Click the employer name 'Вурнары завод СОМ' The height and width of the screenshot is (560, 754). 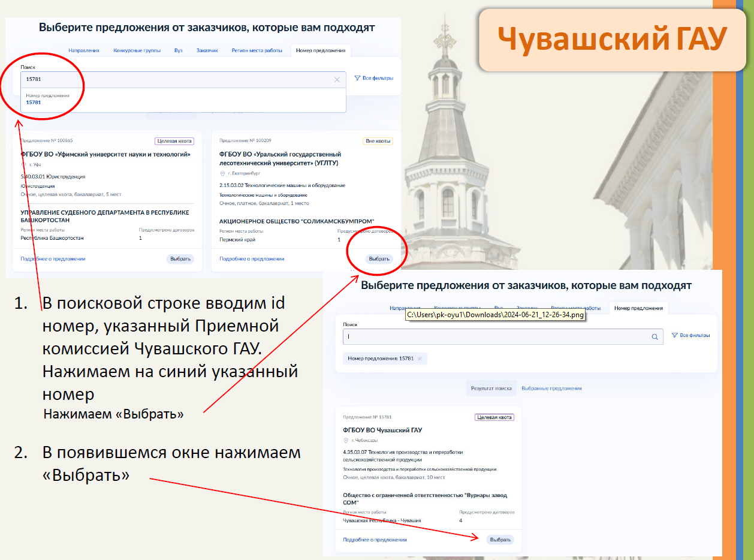pos(424,499)
